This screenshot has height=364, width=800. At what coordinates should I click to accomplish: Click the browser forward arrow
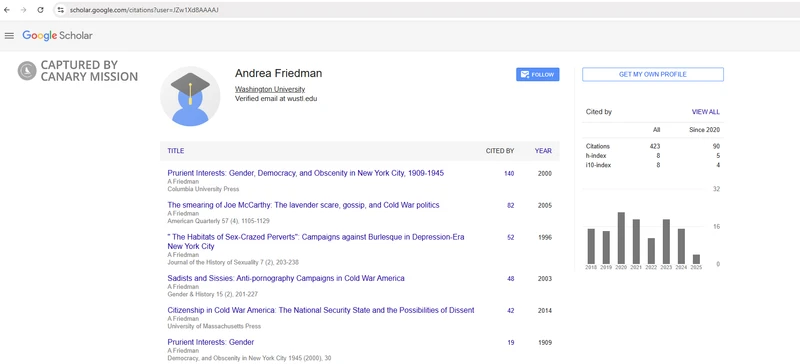23,10
